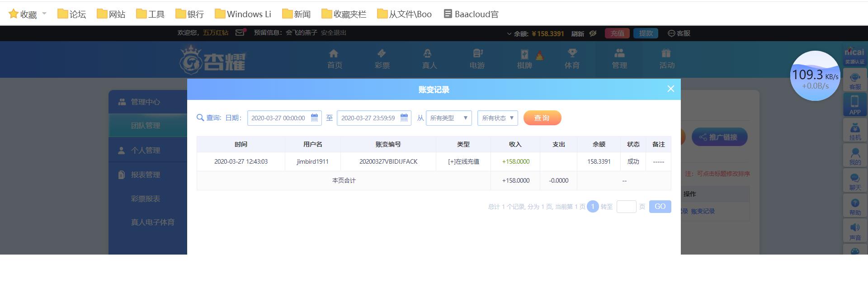Open the 所有类型 type dropdown
The height and width of the screenshot is (293, 868).
pyautogui.click(x=448, y=118)
